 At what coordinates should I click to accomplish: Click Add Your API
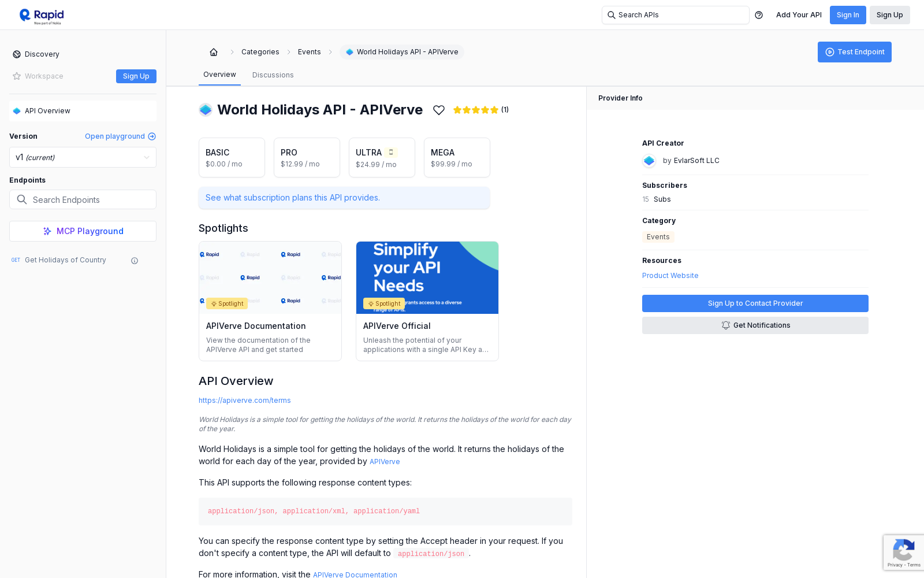(x=799, y=15)
